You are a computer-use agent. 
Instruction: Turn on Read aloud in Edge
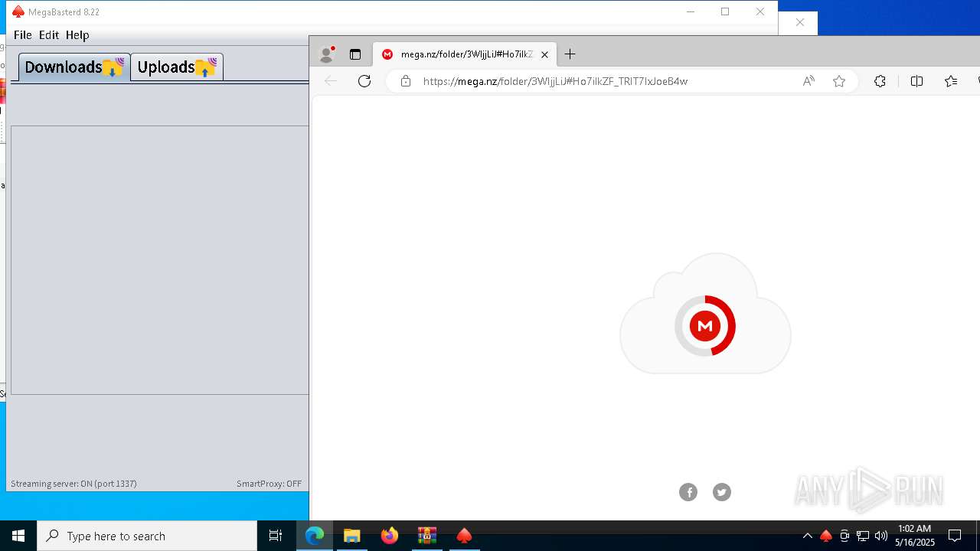click(808, 81)
